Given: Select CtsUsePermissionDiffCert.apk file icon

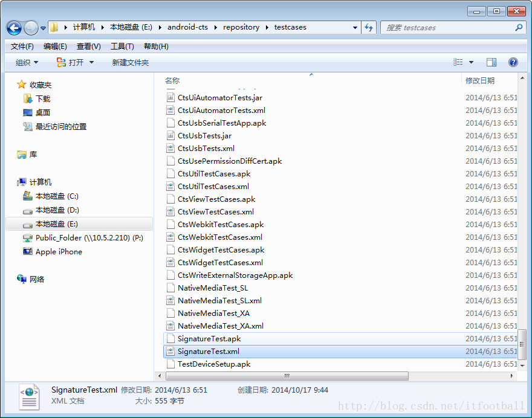Looking at the screenshot, I should click(x=170, y=161).
